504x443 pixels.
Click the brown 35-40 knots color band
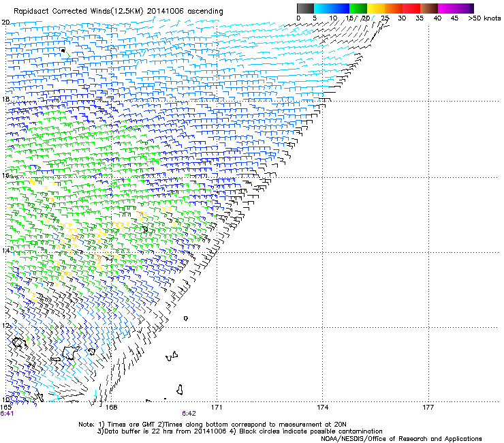[x=429, y=8]
